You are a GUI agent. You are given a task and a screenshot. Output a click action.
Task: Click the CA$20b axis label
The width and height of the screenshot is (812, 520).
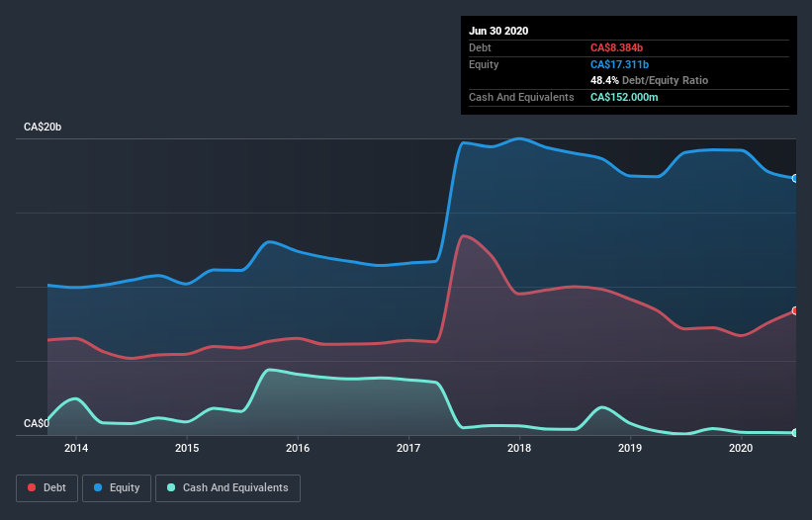click(x=43, y=127)
